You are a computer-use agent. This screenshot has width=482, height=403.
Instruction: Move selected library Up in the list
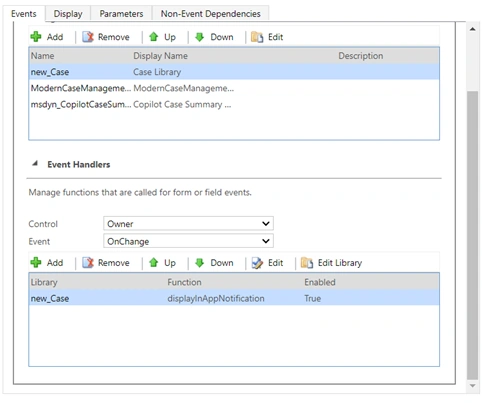[162, 37]
